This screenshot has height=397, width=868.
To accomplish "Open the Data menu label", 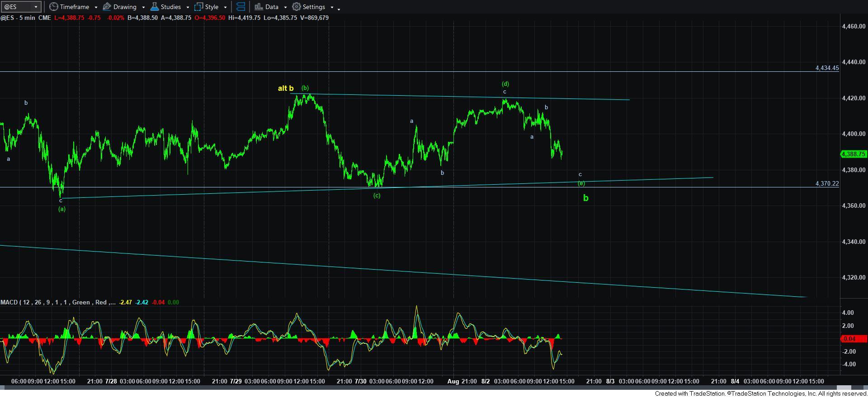I will pos(272,7).
